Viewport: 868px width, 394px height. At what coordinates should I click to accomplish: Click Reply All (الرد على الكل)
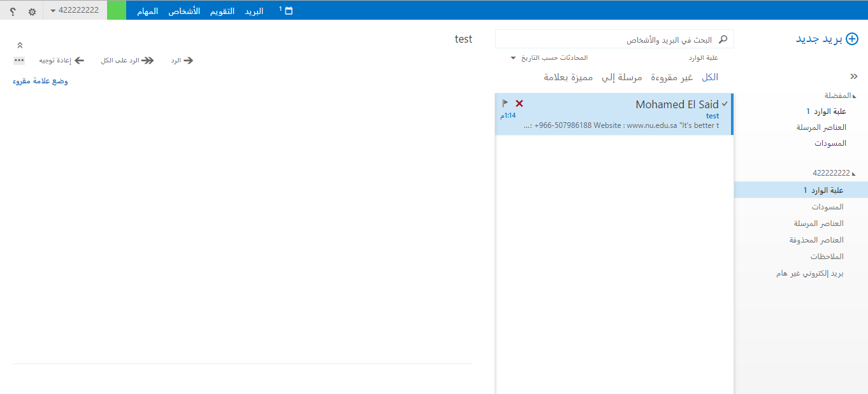point(127,60)
